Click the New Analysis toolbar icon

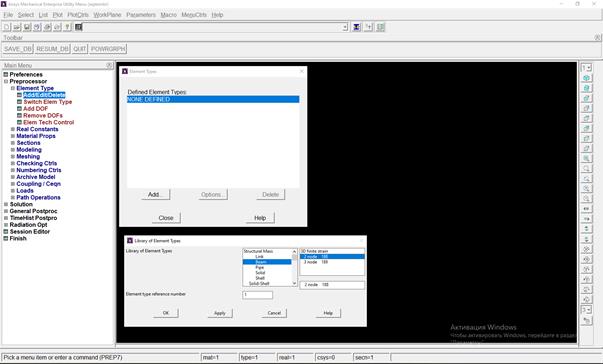pyautogui.click(x=7, y=27)
